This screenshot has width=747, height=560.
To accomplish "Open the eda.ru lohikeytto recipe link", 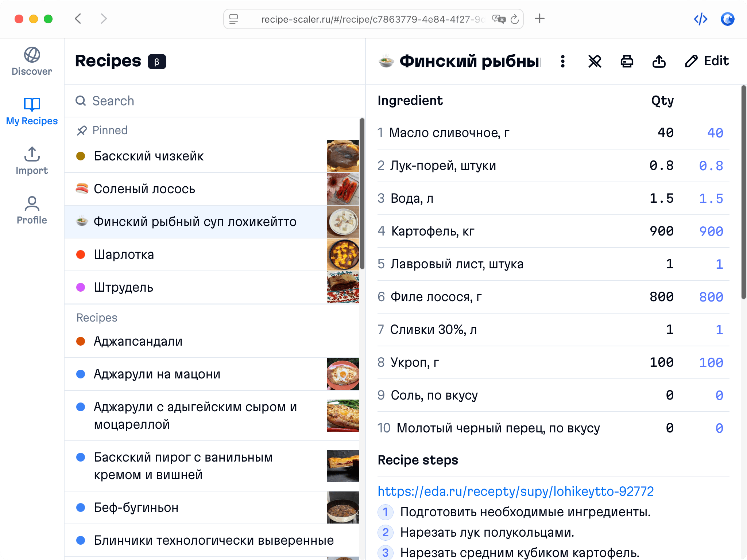I will (515, 491).
